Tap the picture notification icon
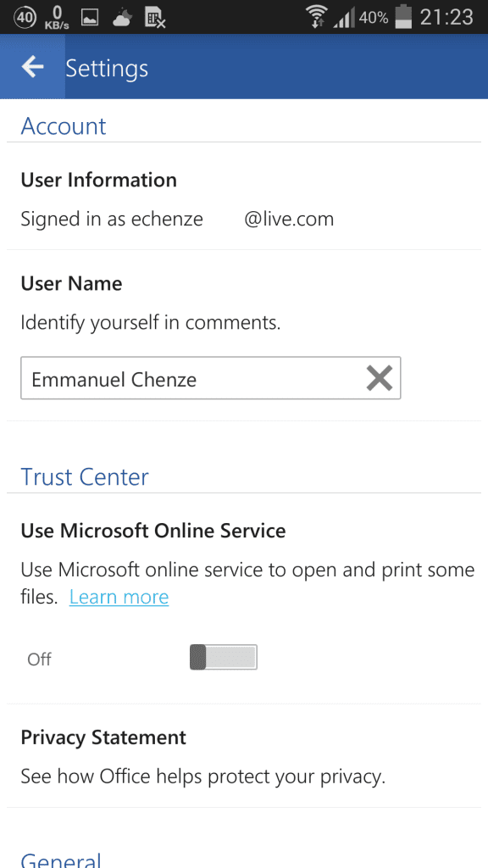The width and height of the screenshot is (488, 868). tap(90, 18)
